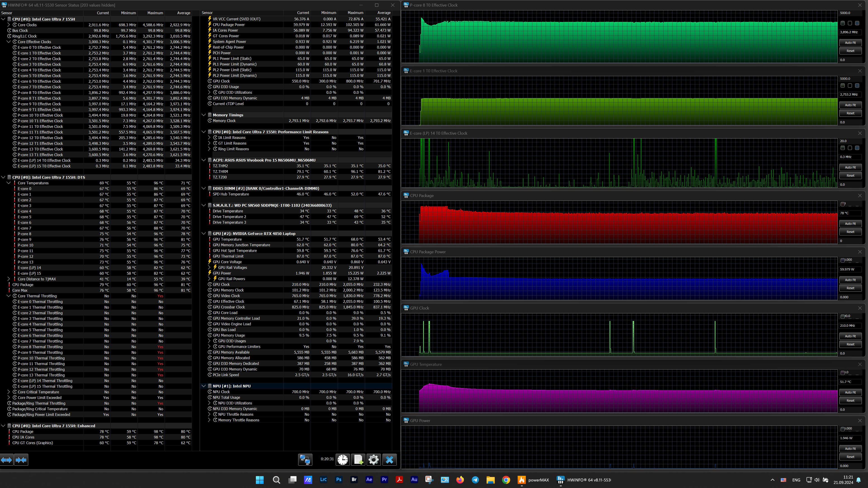
Task: Close sensors using the blue X icon
Action: coord(389,460)
